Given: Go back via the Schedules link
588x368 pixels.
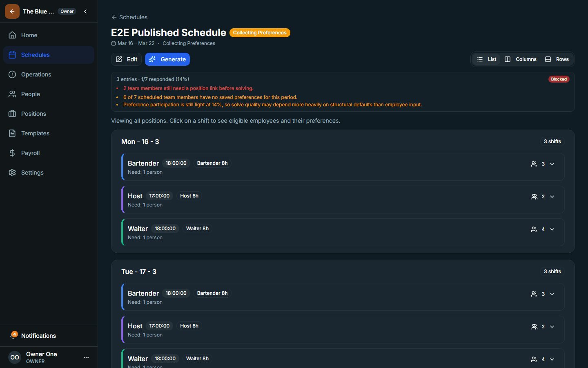Looking at the screenshot, I should (129, 17).
